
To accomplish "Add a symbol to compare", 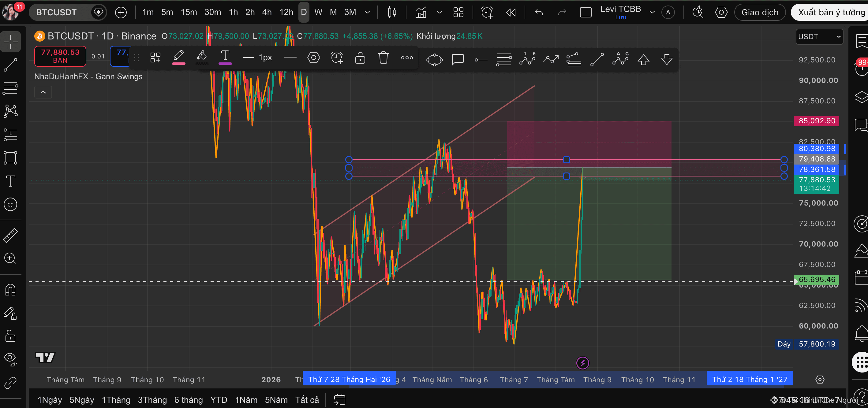I will (x=121, y=13).
